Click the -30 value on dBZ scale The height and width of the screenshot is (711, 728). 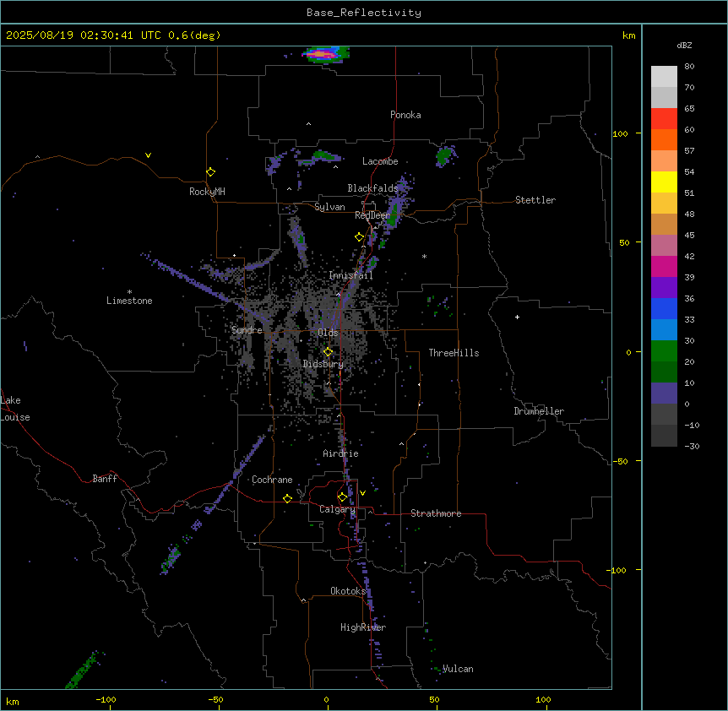click(692, 447)
